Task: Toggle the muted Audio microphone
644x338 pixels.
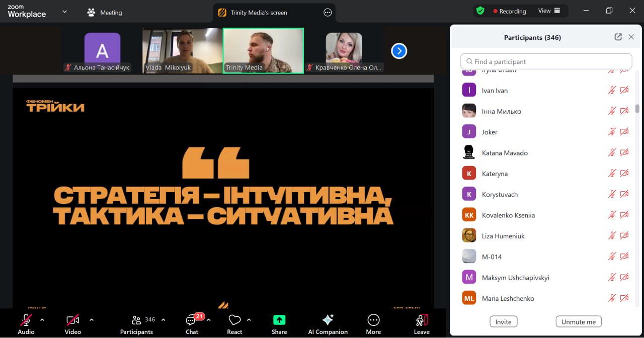Action: pos(26,320)
